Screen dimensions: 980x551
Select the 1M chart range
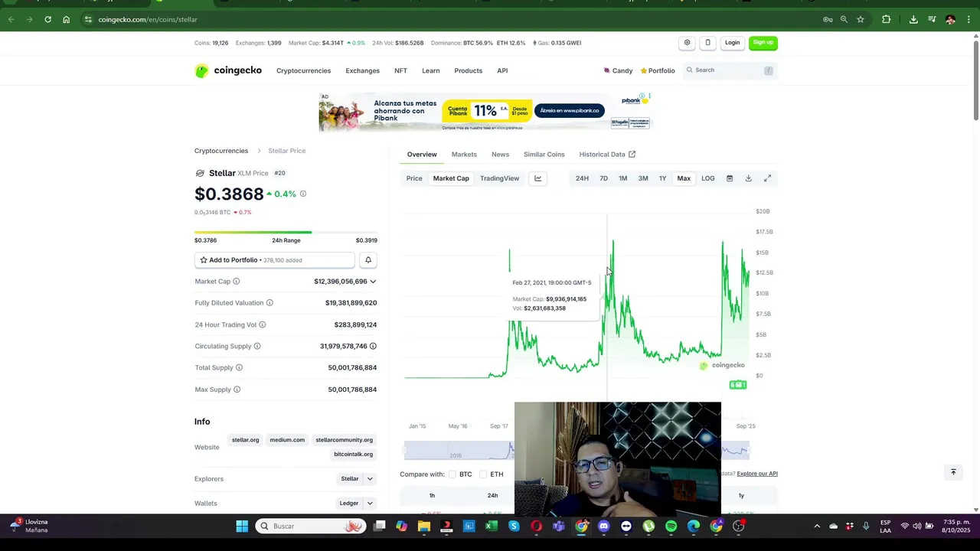click(x=623, y=178)
